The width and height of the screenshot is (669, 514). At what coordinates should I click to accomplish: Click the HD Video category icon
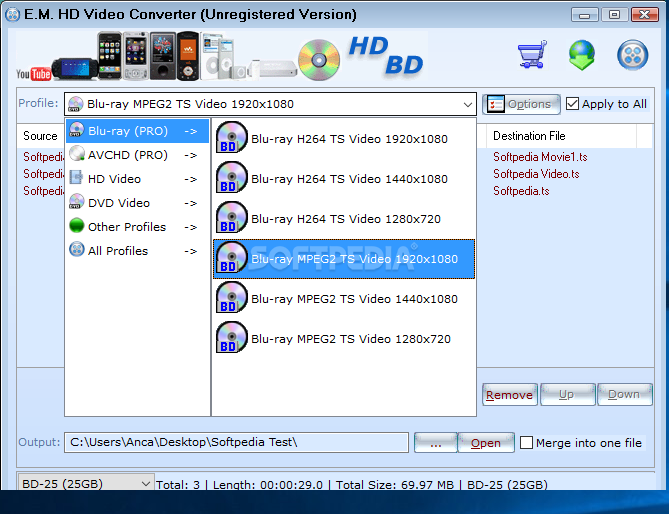click(x=77, y=177)
